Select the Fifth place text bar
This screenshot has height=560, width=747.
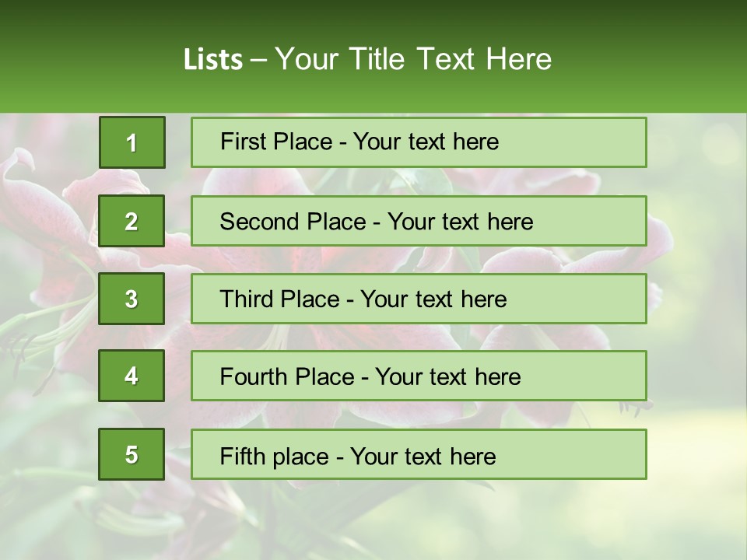(419, 454)
